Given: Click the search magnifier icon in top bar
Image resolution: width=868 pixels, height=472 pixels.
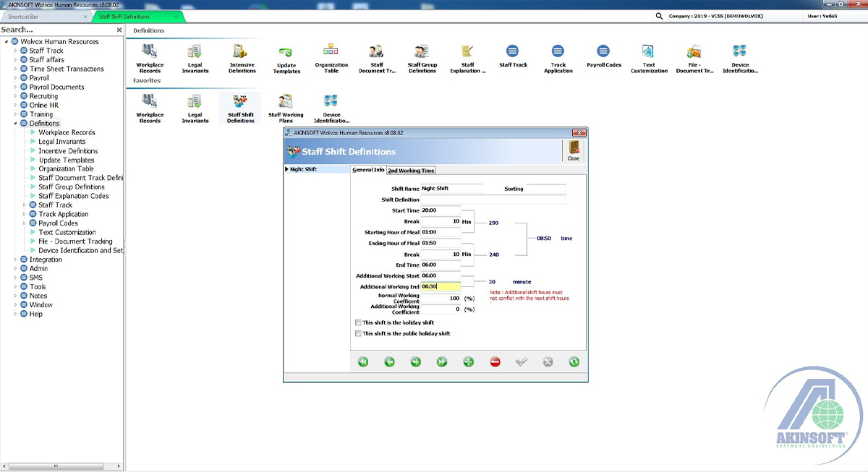Looking at the screenshot, I should 659,16.
